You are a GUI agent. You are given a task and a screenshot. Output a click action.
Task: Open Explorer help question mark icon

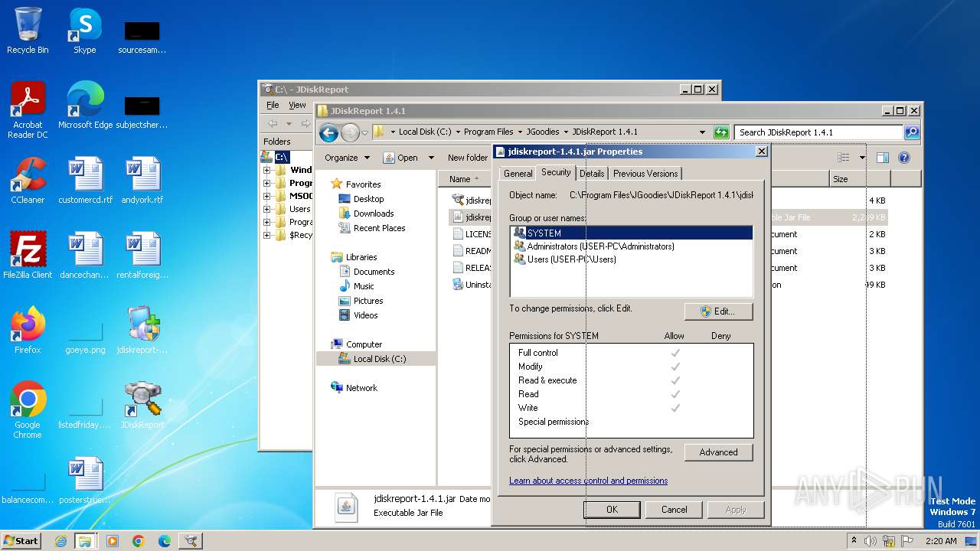(903, 158)
